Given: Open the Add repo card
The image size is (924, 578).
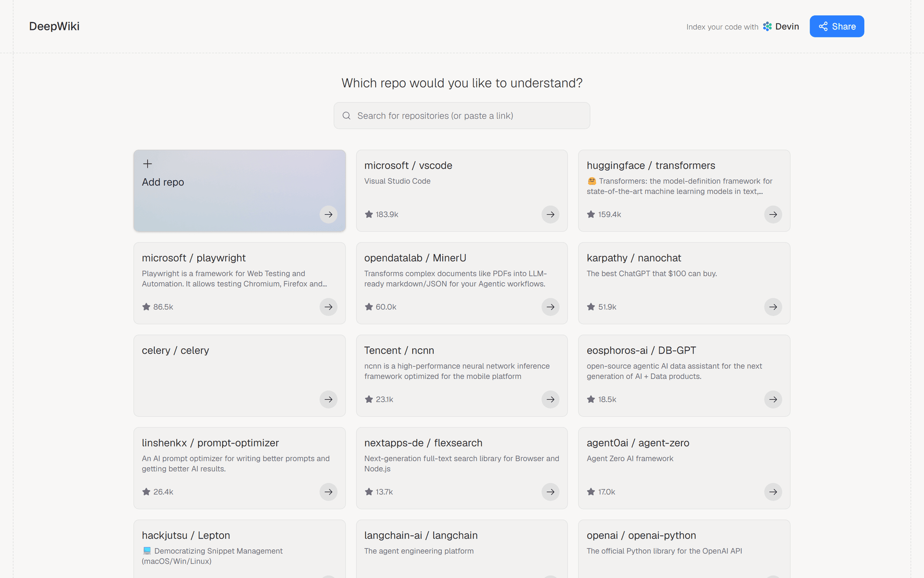Looking at the screenshot, I should point(240,191).
